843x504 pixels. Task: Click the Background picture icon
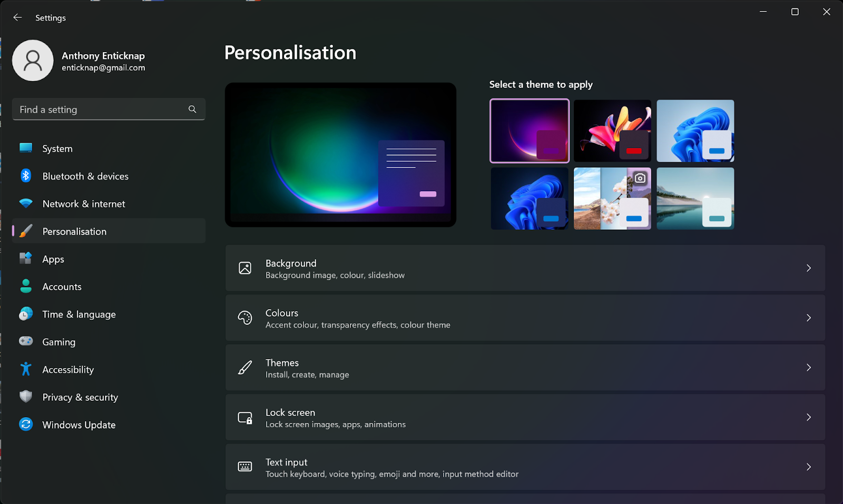pyautogui.click(x=245, y=268)
